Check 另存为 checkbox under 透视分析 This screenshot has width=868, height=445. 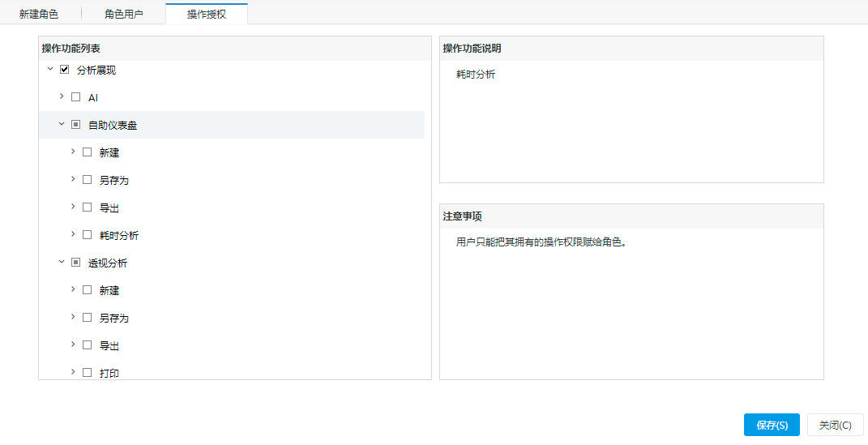[87, 317]
